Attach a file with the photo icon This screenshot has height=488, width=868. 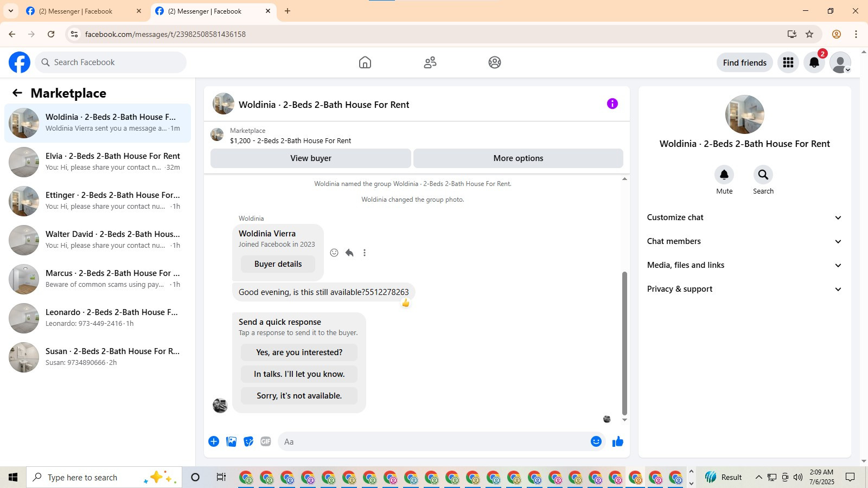(231, 441)
